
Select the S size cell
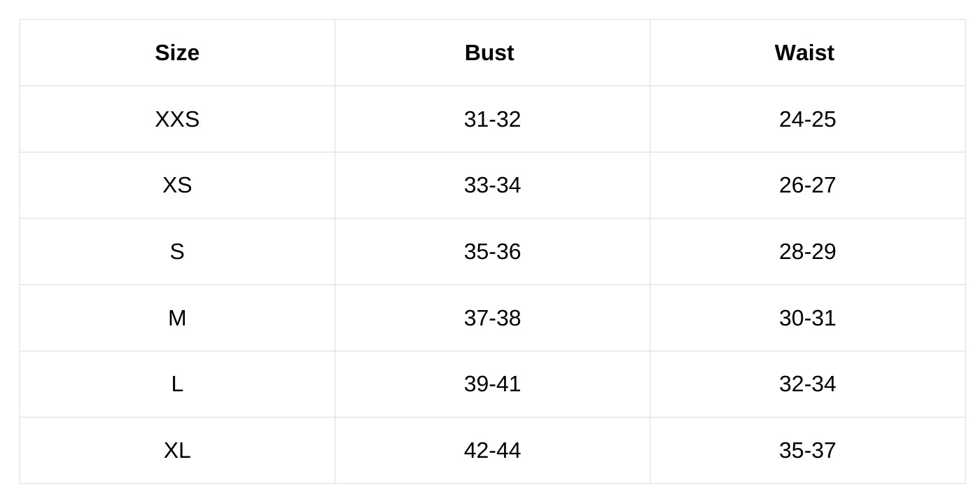177,252
